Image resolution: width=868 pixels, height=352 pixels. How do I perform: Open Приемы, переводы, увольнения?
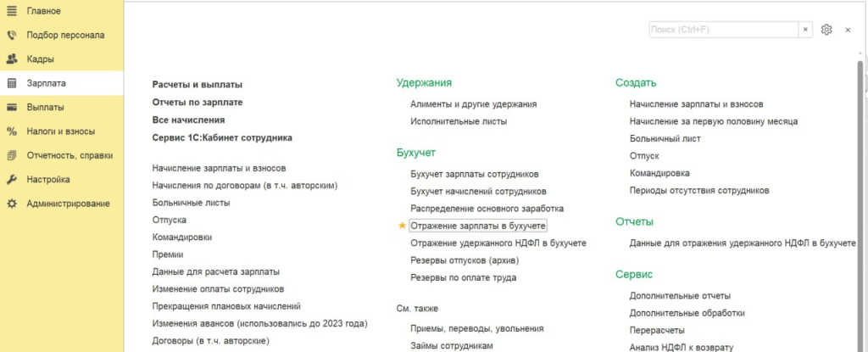[x=476, y=328]
